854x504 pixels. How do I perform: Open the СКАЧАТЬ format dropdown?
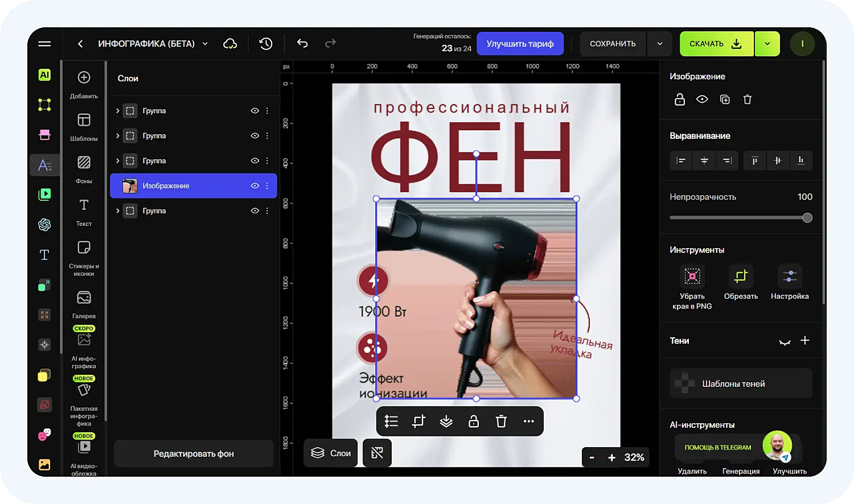767,43
